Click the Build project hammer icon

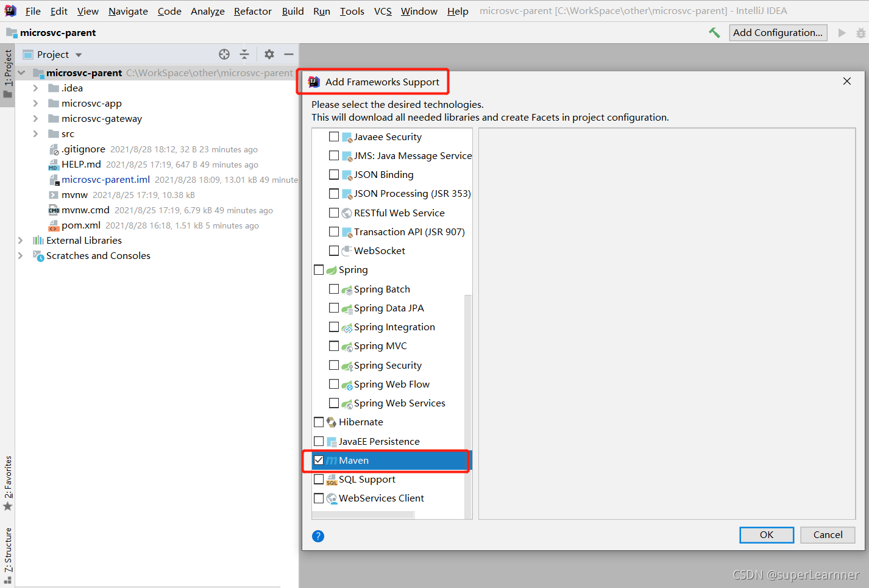[714, 32]
